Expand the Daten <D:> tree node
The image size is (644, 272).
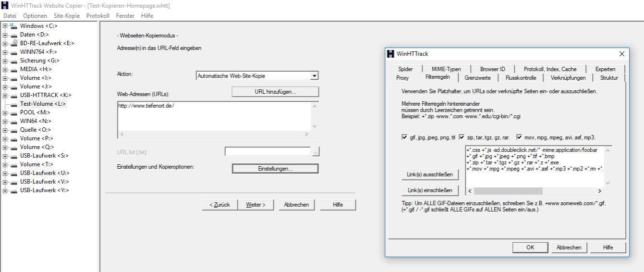pos(5,35)
